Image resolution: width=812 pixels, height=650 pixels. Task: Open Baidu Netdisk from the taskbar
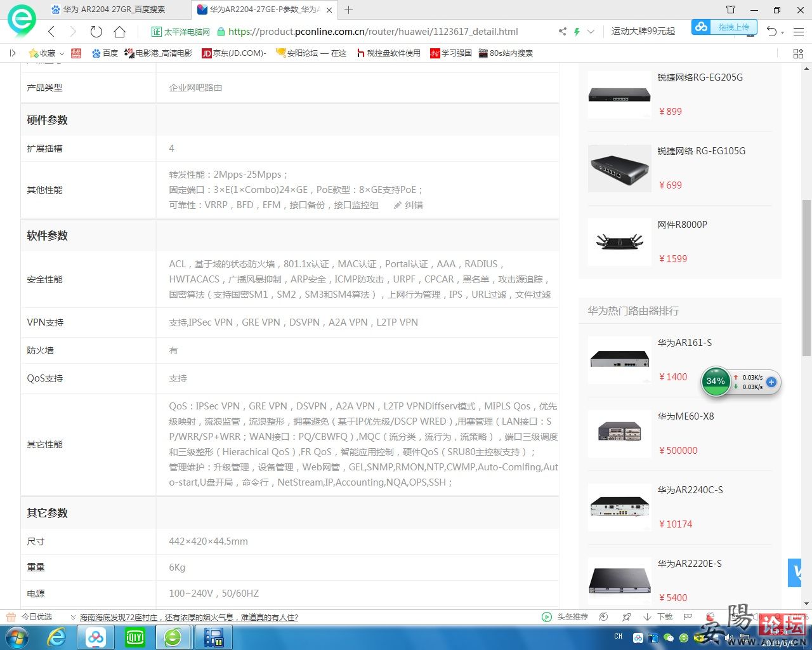(96, 637)
